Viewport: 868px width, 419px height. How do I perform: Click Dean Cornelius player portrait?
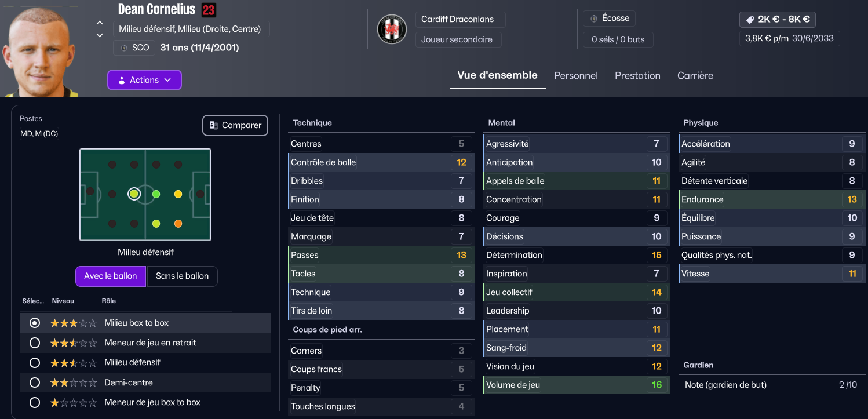pos(39,49)
